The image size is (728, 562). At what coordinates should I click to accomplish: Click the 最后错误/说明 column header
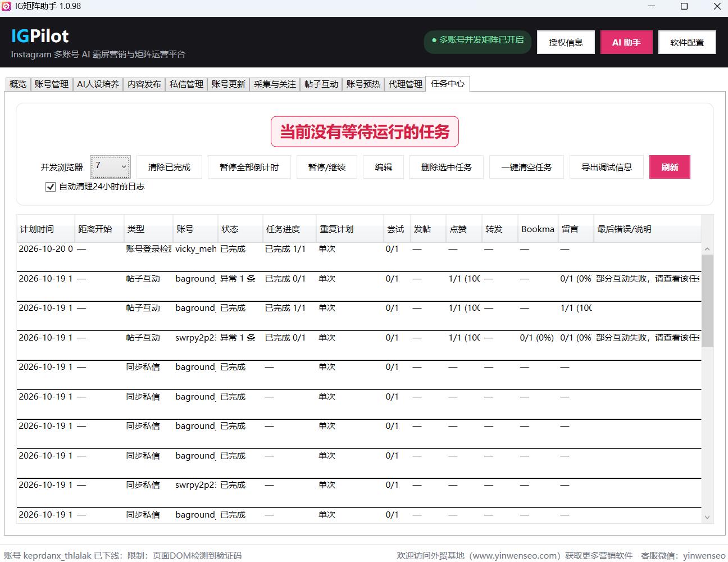(x=648, y=229)
